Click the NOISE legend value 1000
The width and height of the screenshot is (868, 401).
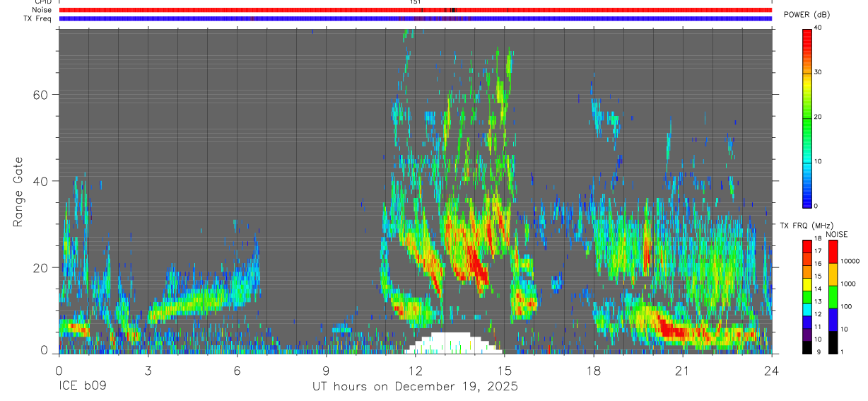[848, 284]
